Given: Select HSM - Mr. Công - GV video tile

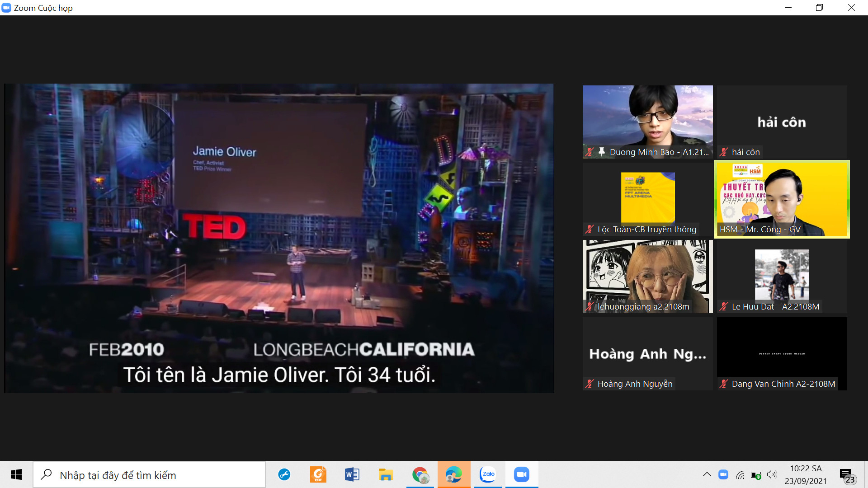Looking at the screenshot, I should (x=782, y=199).
